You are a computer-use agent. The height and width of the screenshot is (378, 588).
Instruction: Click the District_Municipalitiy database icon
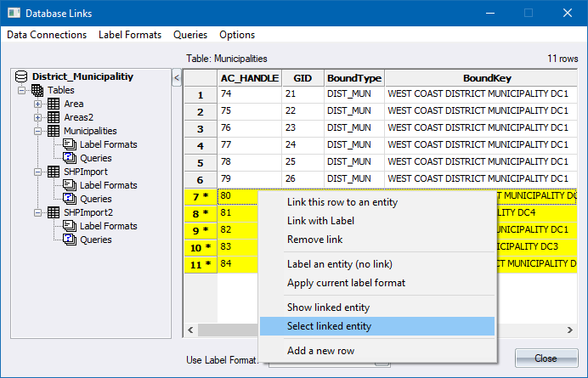(22, 76)
